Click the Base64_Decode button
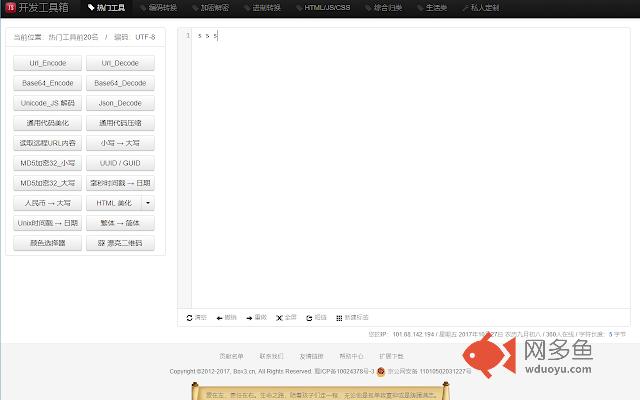 coord(120,83)
